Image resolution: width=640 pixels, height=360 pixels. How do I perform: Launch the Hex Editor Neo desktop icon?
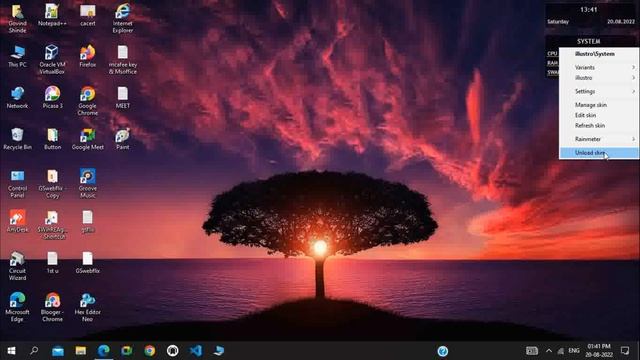[87, 307]
